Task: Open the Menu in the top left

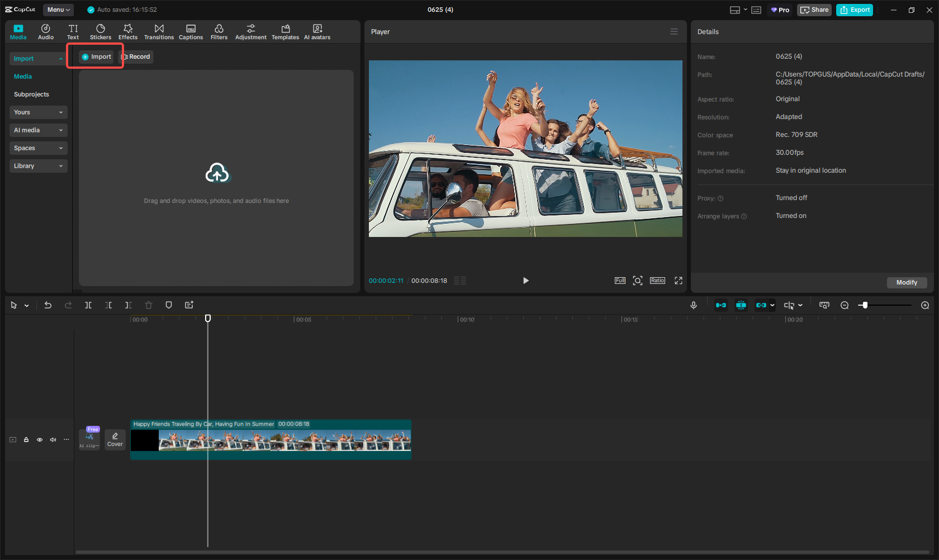Action: [58, 10]
